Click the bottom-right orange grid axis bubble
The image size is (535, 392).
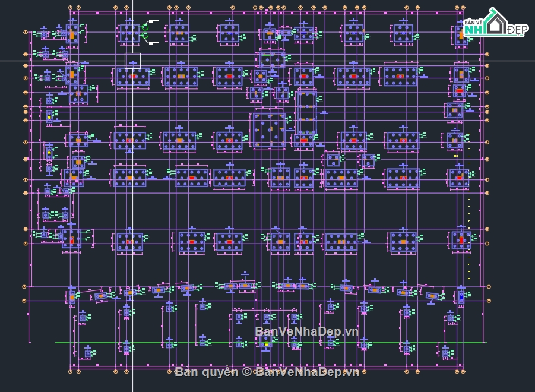[x=463, y=372]
